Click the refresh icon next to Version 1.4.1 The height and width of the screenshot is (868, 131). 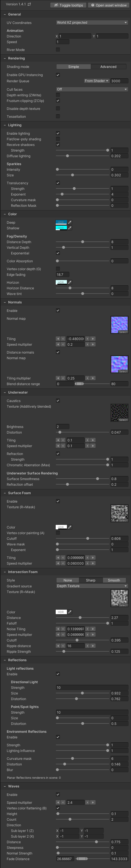[x=29, y=5]
